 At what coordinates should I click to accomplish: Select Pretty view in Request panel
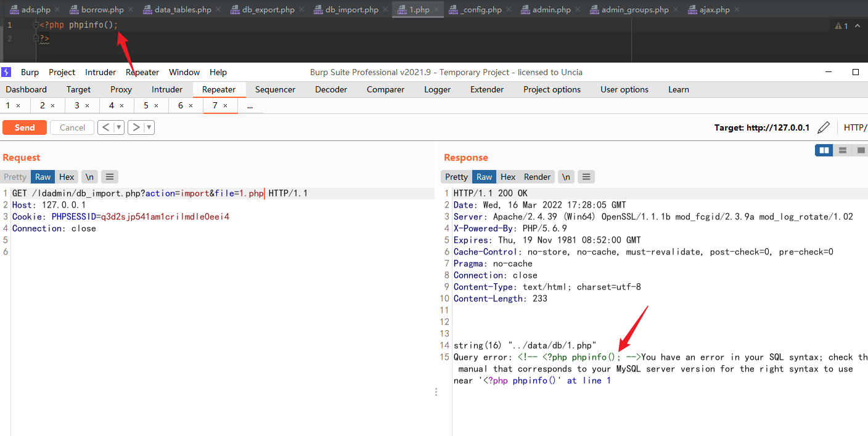(x=15, y=177)
